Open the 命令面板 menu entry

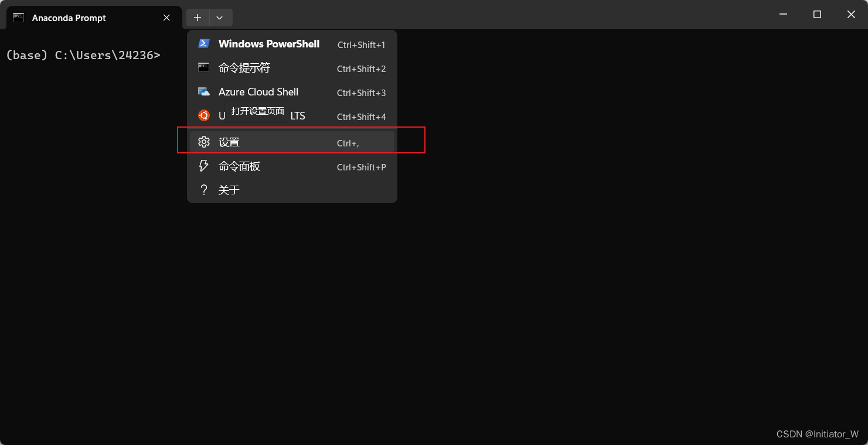pos(292,166)
